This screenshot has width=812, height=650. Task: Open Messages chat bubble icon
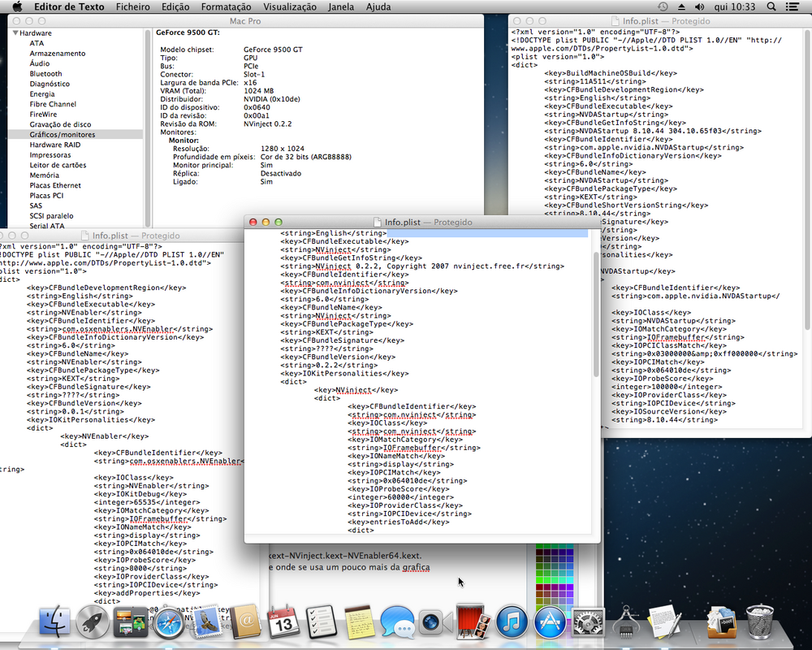(397, 623)
